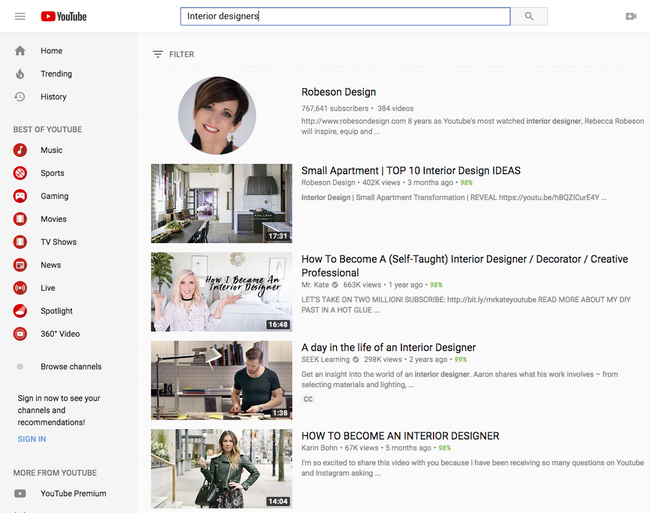650x513 pixels.
Task: Click Robeson Design channel avatar
Action: click(217, 115)
